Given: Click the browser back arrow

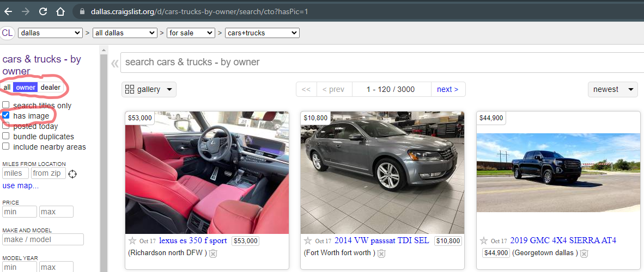Looking at the screenshot, I should click(x=8, y=11).
